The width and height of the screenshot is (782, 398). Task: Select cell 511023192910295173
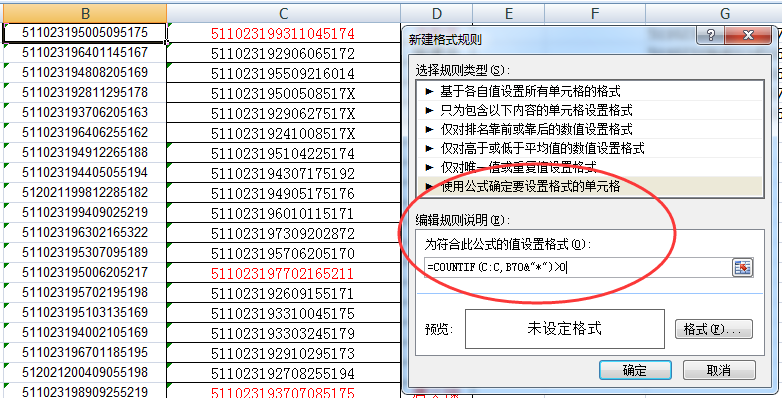click(283, 353)
